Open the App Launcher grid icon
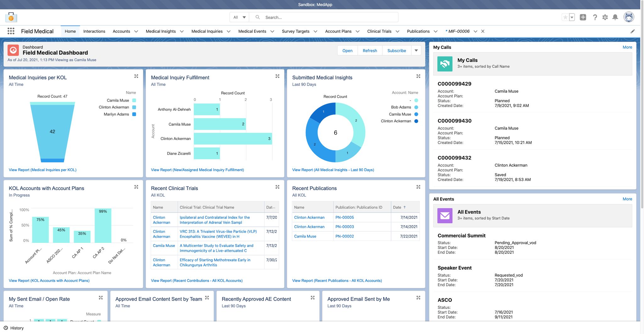 (x=11, y=31)
